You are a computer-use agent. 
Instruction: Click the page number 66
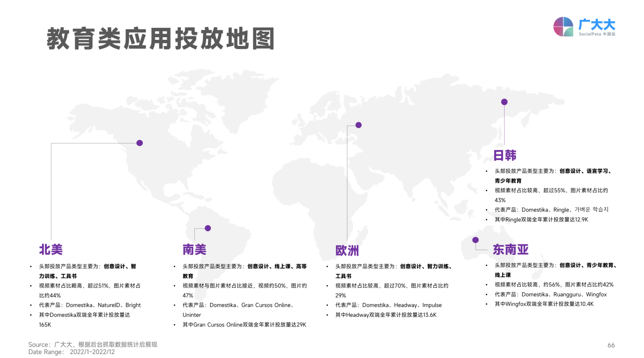[611, 345]
